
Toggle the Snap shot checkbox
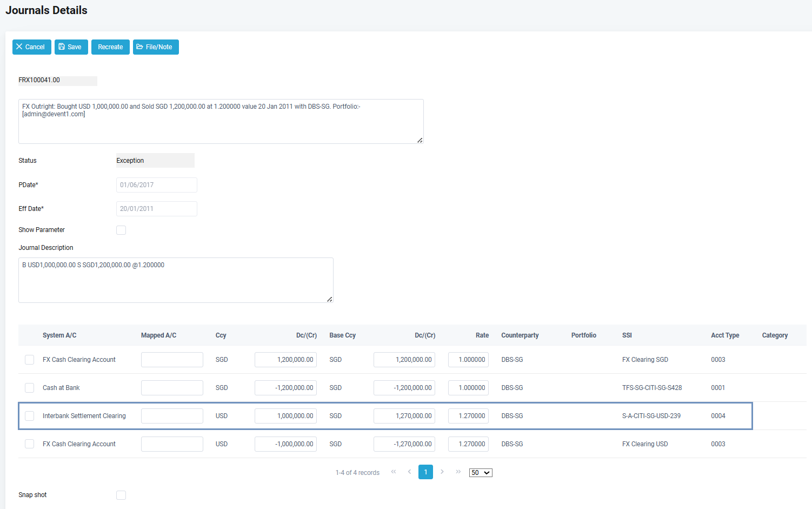pyautogui.click(x=121, y=495)
